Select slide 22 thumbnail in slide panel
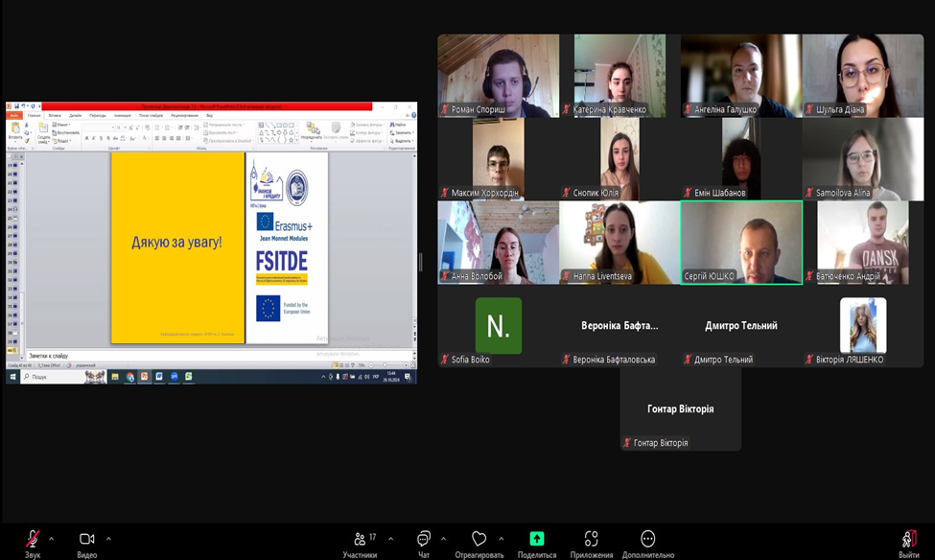The height and width of the screenshot is (560, 935). (x=15, y=192)
